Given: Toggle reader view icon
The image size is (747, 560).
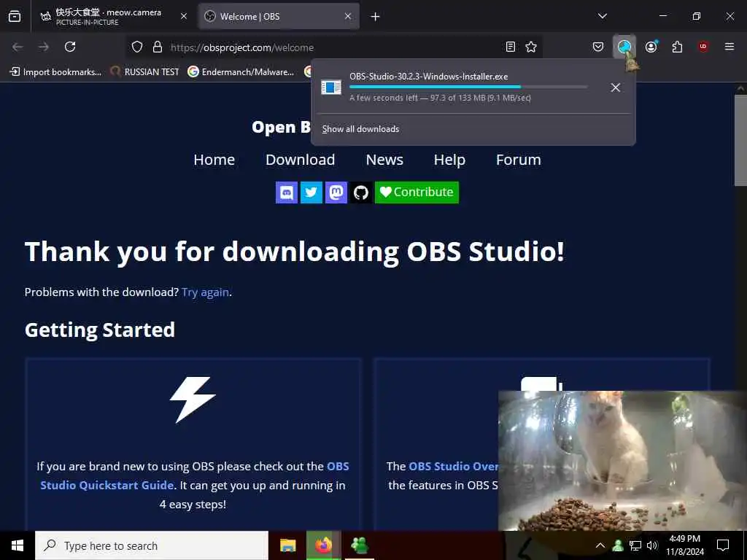Looking at the screenshot, I should (510, 47).
